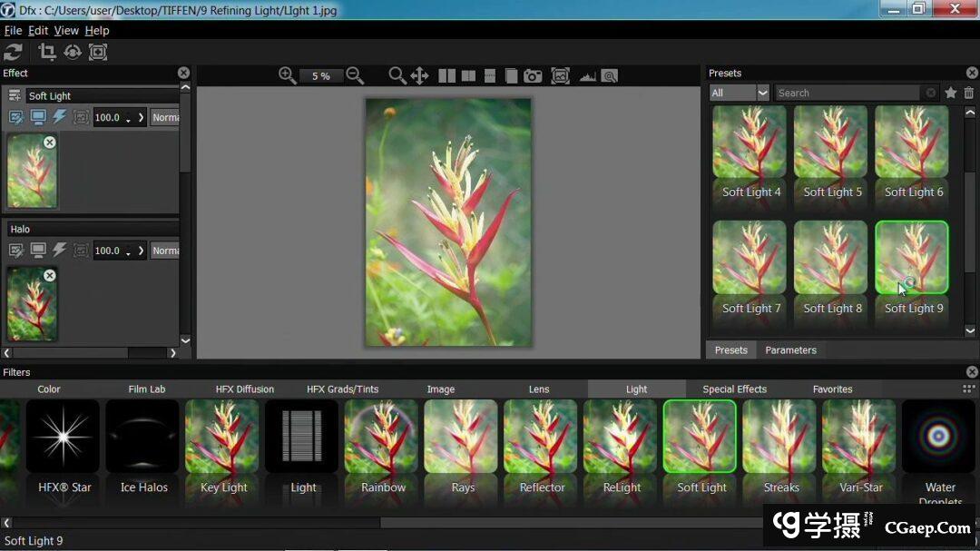Delete preset using the trash icon
Viewport: 980px width, 551px height.
(x=968, y=93)
